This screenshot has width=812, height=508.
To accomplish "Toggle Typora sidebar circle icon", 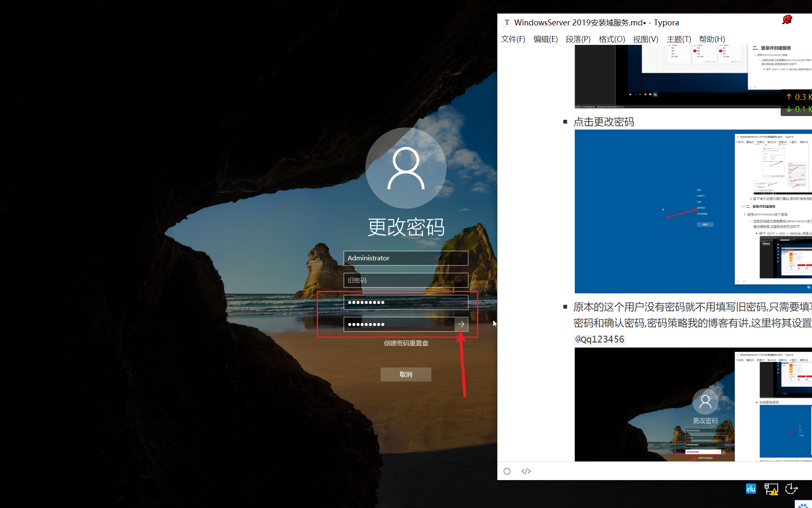I will (x=507, y=471).
